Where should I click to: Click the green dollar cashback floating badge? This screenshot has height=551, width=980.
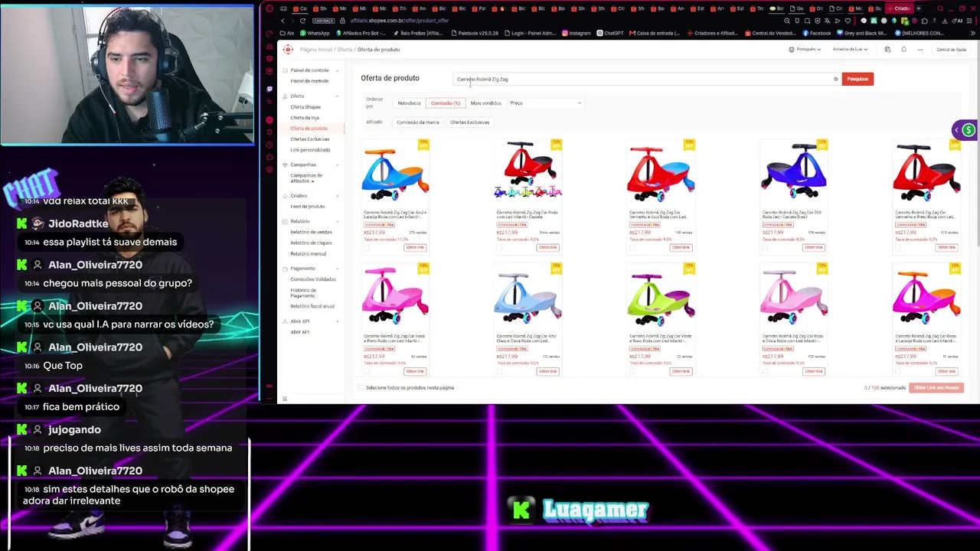coord(969,130)
